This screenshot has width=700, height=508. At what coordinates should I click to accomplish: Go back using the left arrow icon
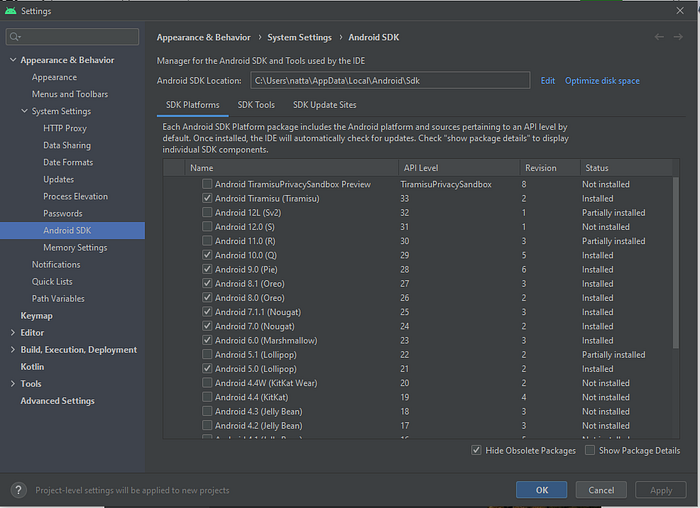659,37
